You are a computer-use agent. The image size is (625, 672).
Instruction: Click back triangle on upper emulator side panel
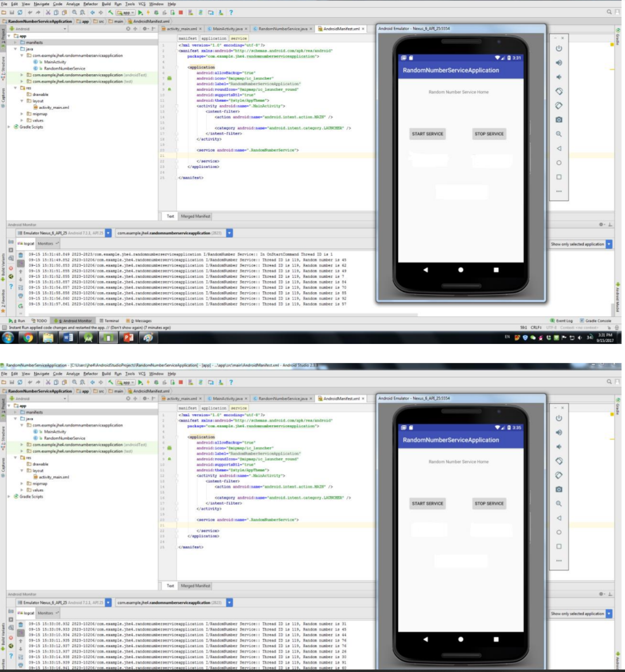point(559,148)
